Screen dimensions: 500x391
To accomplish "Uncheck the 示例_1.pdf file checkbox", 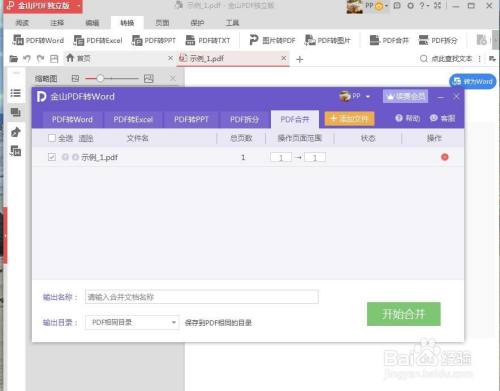I will 52,157.
